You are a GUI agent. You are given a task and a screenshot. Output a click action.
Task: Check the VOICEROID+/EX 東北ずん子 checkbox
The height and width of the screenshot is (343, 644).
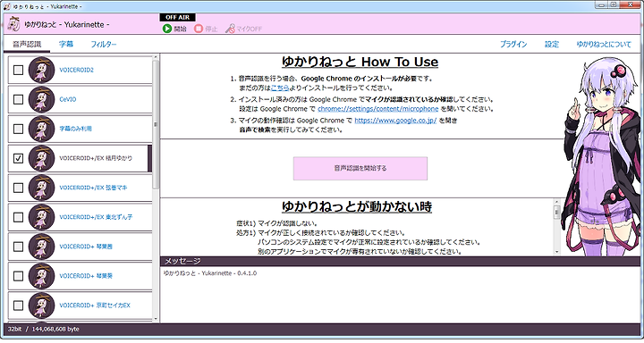tap(18, 217)
